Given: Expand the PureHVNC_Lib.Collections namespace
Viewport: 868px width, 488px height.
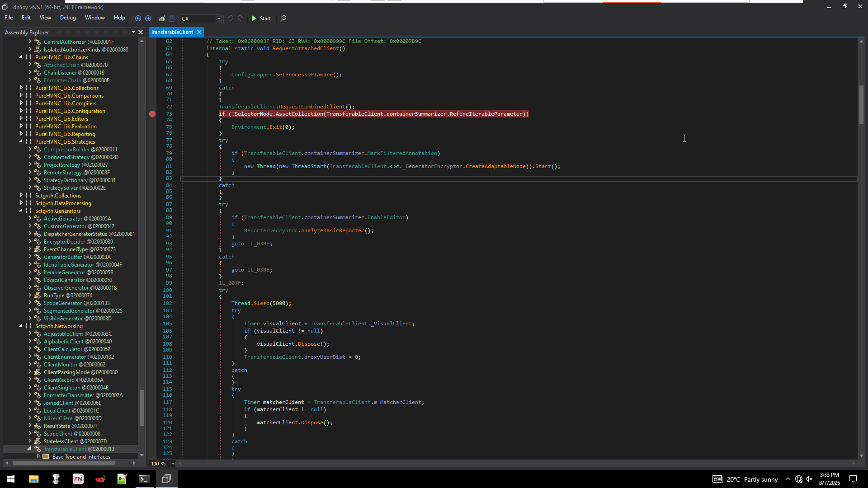Looking at the screenshot, I should 22,88.
